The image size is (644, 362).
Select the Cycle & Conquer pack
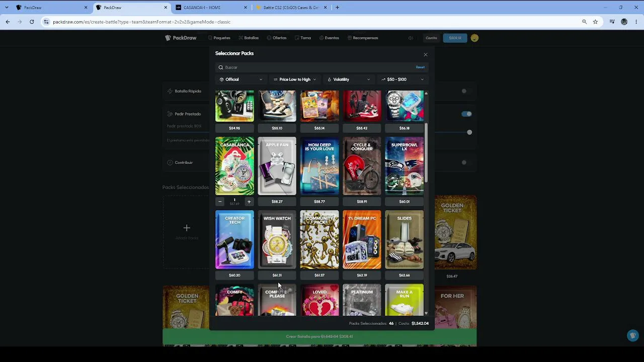(362, 166)
